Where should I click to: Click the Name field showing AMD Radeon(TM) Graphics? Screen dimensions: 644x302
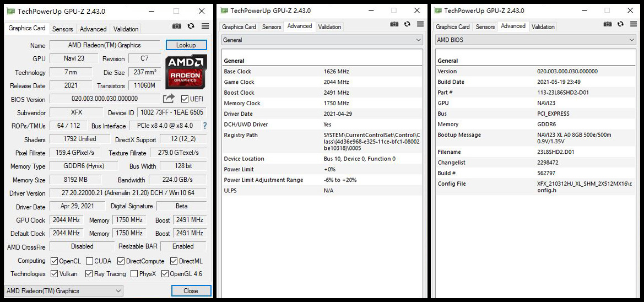click(105, 45)
